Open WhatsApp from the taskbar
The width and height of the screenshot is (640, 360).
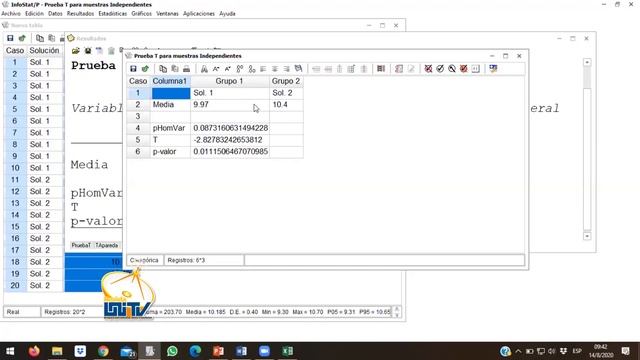(x=172, y=351)
